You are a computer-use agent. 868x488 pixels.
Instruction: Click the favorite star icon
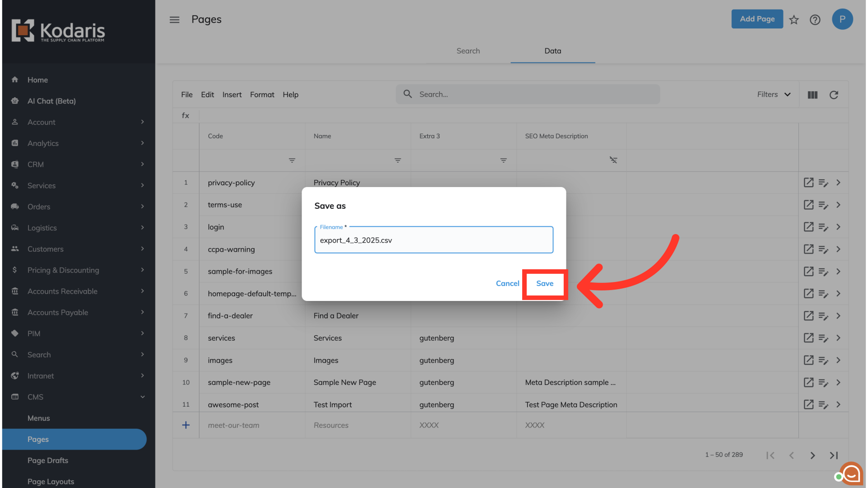pyautogui.click(x=794, y=20)
